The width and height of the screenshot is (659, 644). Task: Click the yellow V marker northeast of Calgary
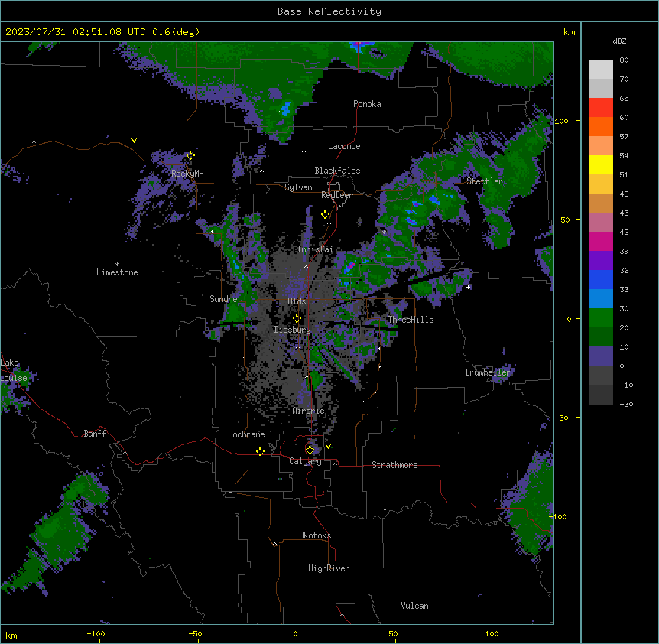pyautogui.click(x=328, y=447)
